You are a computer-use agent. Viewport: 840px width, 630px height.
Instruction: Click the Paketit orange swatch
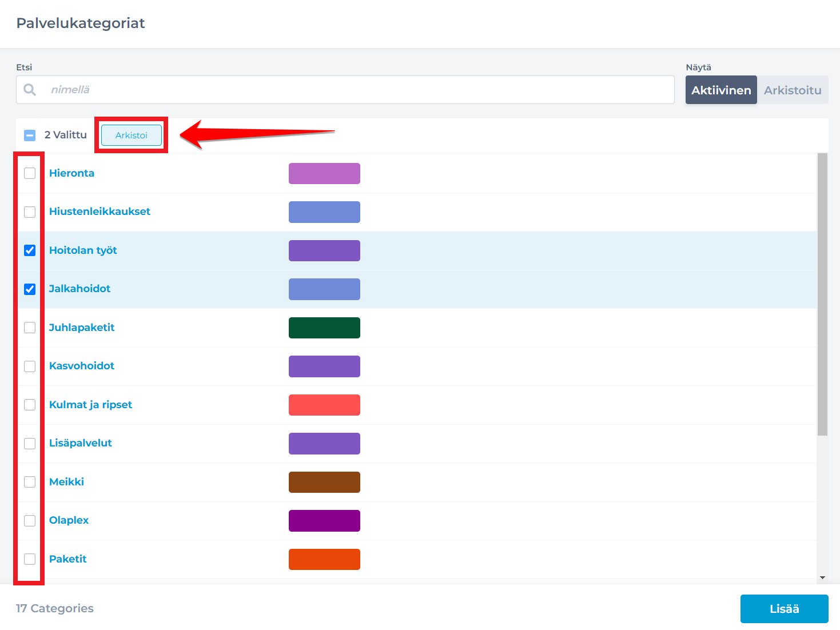pos(324,559)
